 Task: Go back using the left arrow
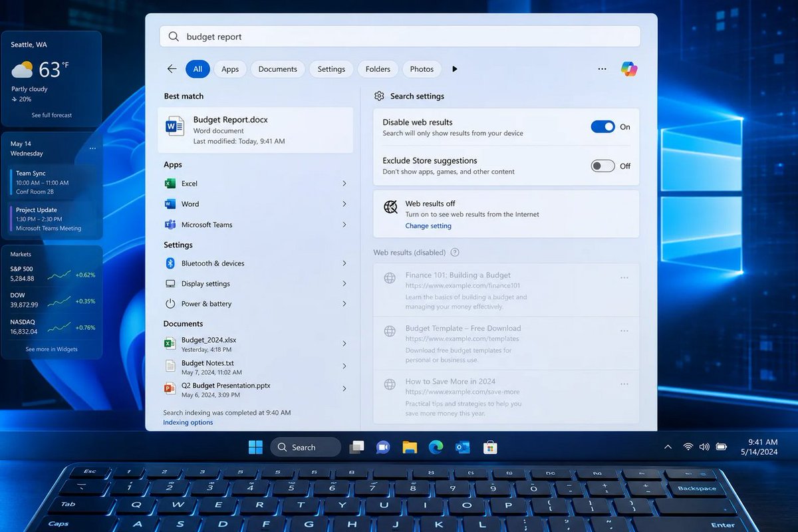pos(172,68)
